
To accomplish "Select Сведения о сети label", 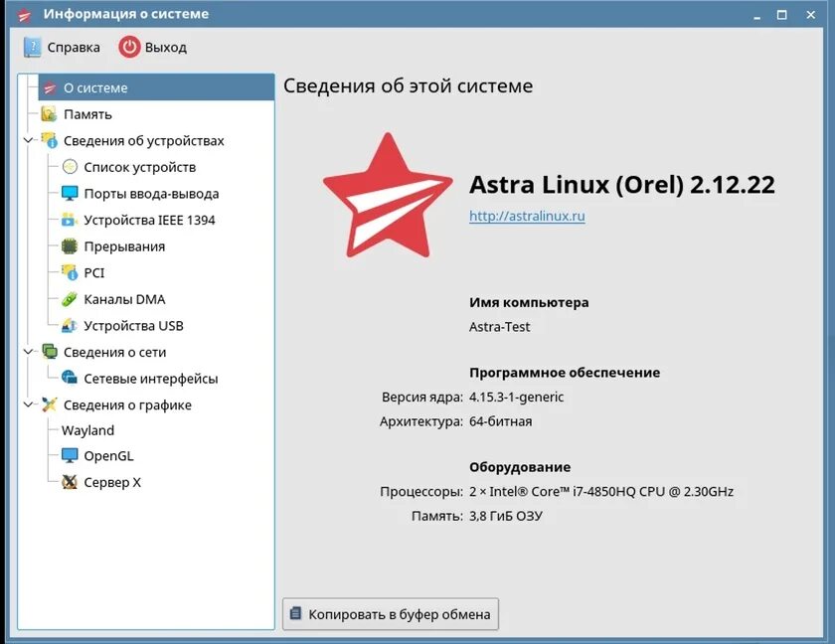I will pos(115,352).
